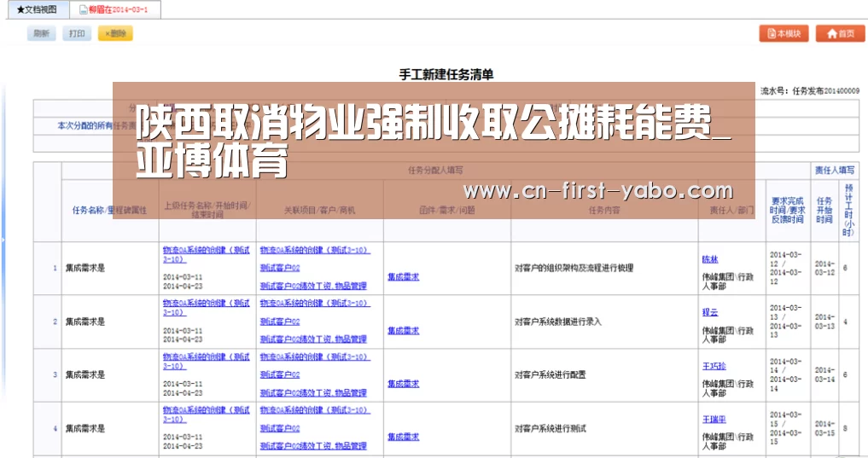Click the 刷新 refresh button
Viewport: 868px width, 458px height.
[42, 34]
